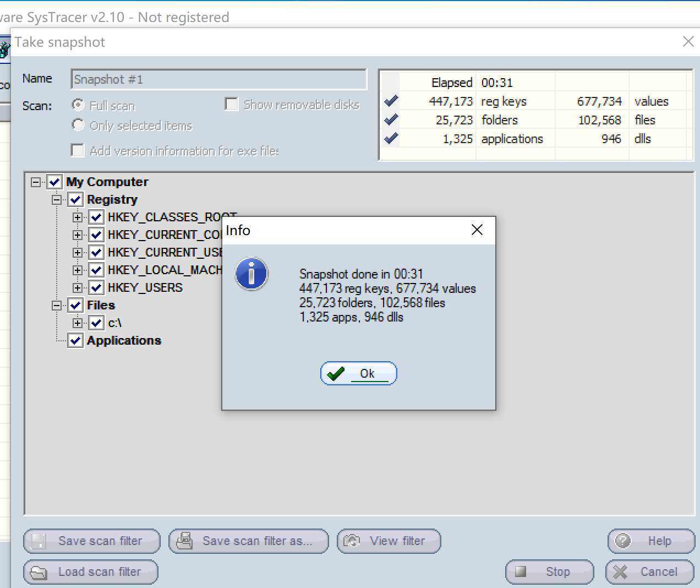Expand HKEY_LOCAL_MACHINE node
The width and height of the screenshot is (700, 588).
click(x=78, y=270)
